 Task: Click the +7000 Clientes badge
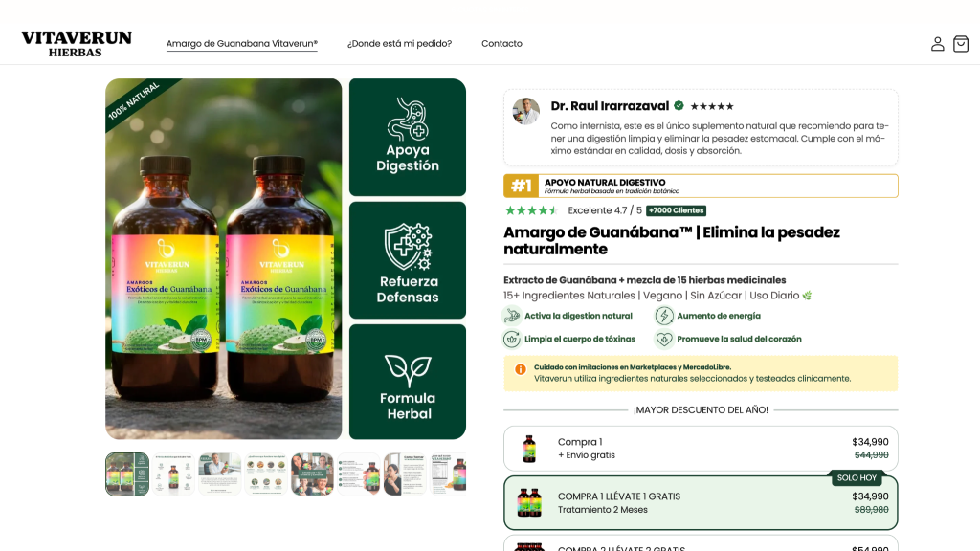pos(677,210)
